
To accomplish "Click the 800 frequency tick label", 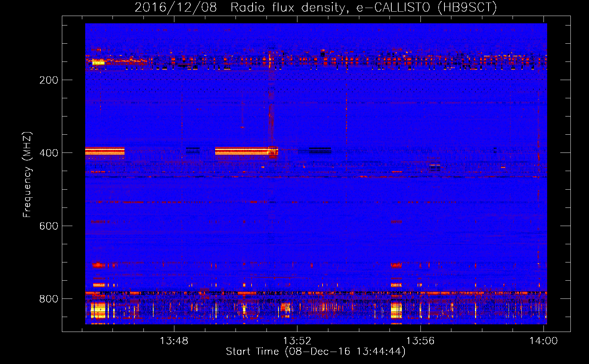I will tap(49, 299).
